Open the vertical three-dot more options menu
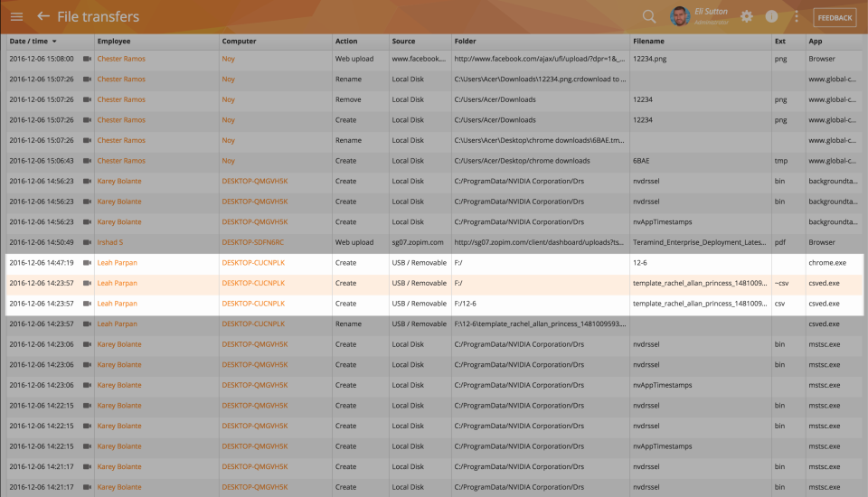 [796, 16]
